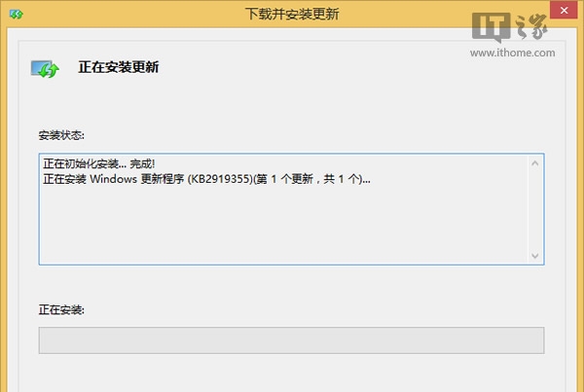Click empty space inside the status text box
This screenshot has height=392, width=584.
click(282, 229)
